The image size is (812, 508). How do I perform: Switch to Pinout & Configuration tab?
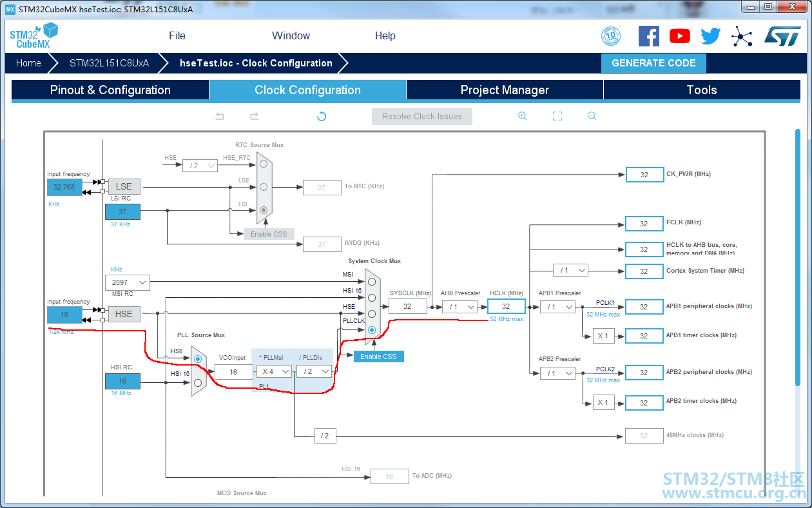[110, 90]
